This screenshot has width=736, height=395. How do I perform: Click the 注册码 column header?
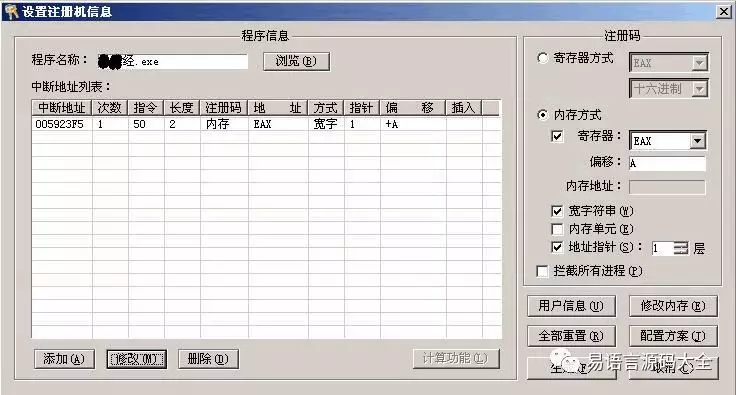[x=224, y=108]
